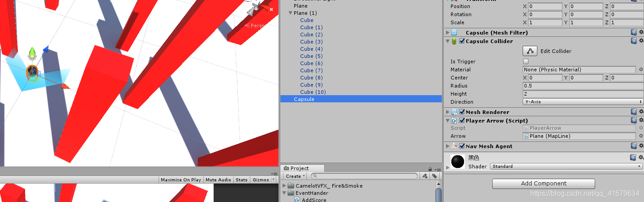Click the red X-axis gizmo arrow
644x202 pixels.
[65, 86]
